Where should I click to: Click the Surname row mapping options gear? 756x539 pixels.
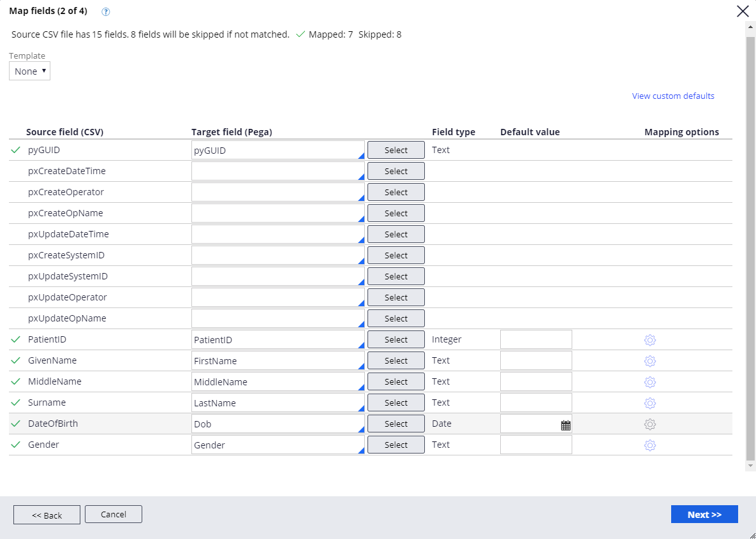pos(649,403)
